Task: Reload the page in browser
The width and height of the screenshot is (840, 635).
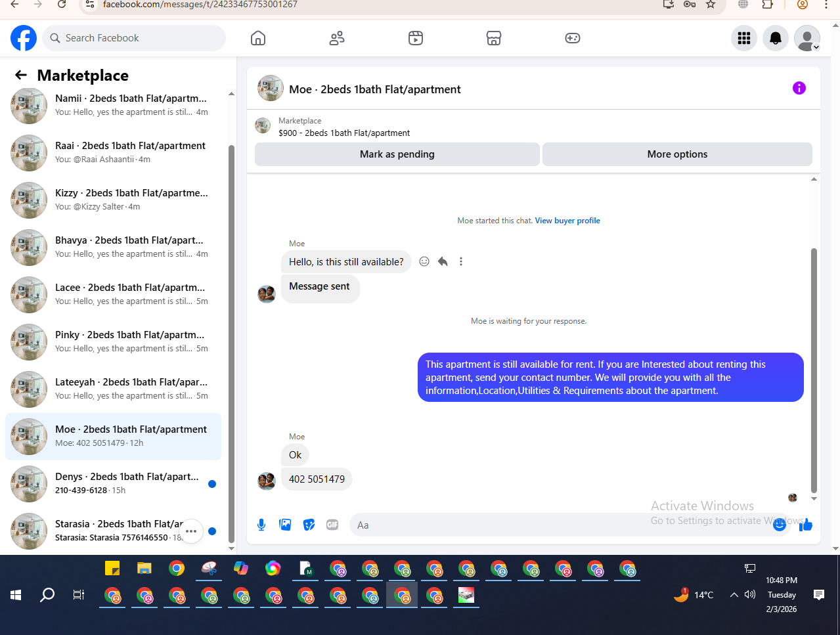Action: (62, 5)
